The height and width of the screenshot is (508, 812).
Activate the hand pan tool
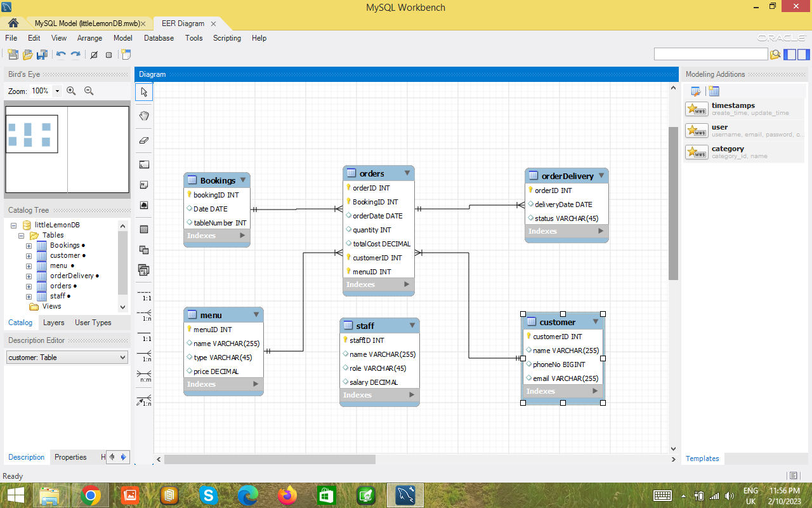click(x=143, y=116)
